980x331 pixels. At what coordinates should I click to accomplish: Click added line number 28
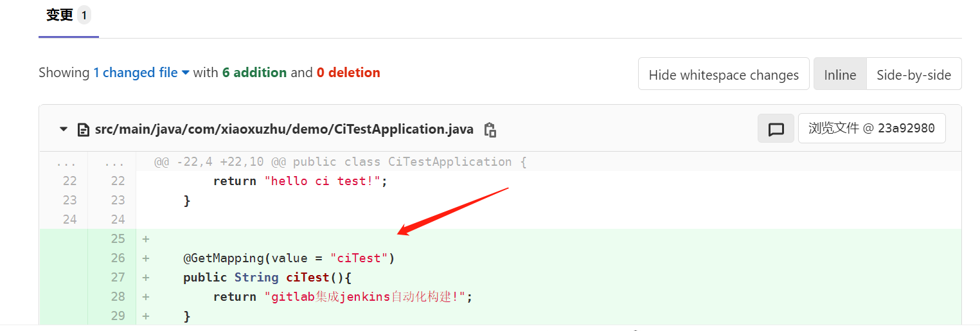click(x=118, y=297)
